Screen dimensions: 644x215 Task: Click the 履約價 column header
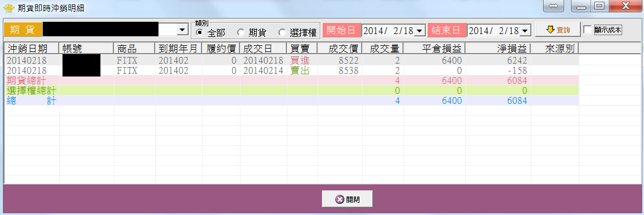tap(222, 49)
